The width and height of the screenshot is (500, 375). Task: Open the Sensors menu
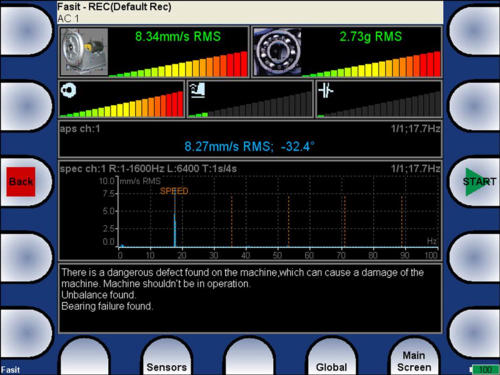click(x=167, y=367)
